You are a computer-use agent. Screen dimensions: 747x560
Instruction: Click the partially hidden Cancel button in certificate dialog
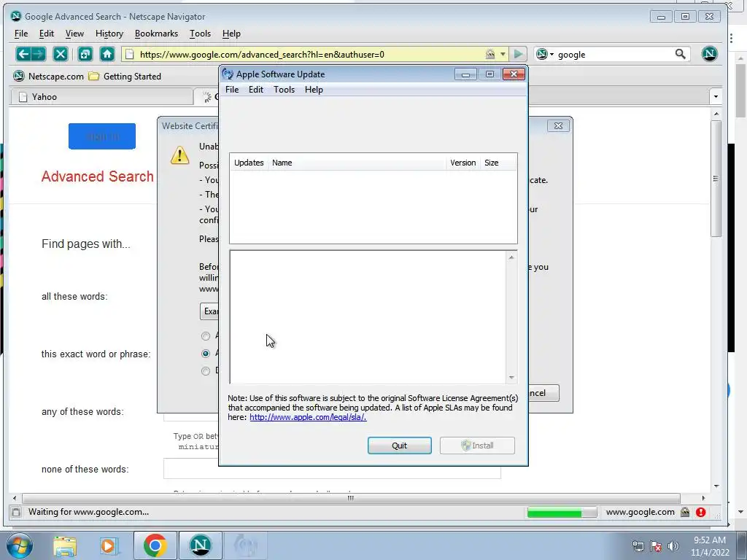click(x=543, y=393)
